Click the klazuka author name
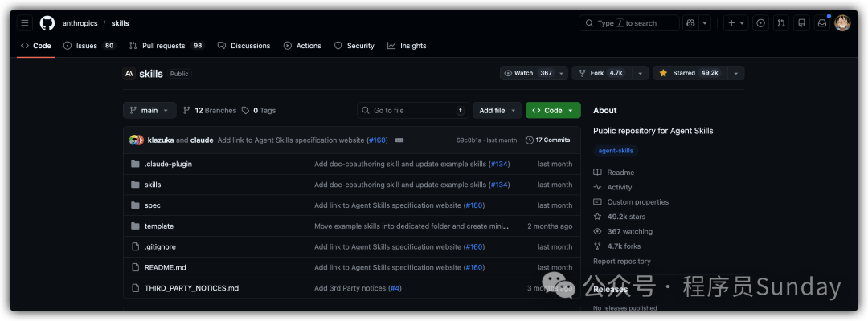868x321 pixels. (x=161, y=140)
